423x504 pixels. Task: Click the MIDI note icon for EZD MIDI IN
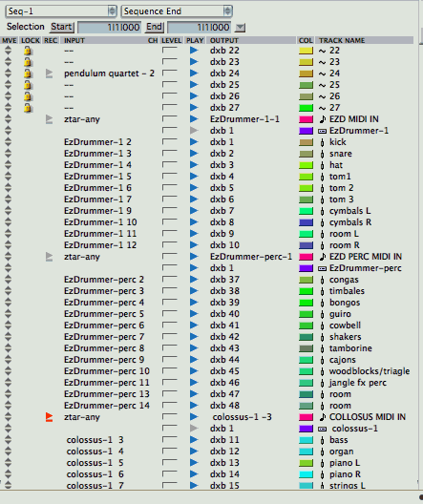click(323, 119)
